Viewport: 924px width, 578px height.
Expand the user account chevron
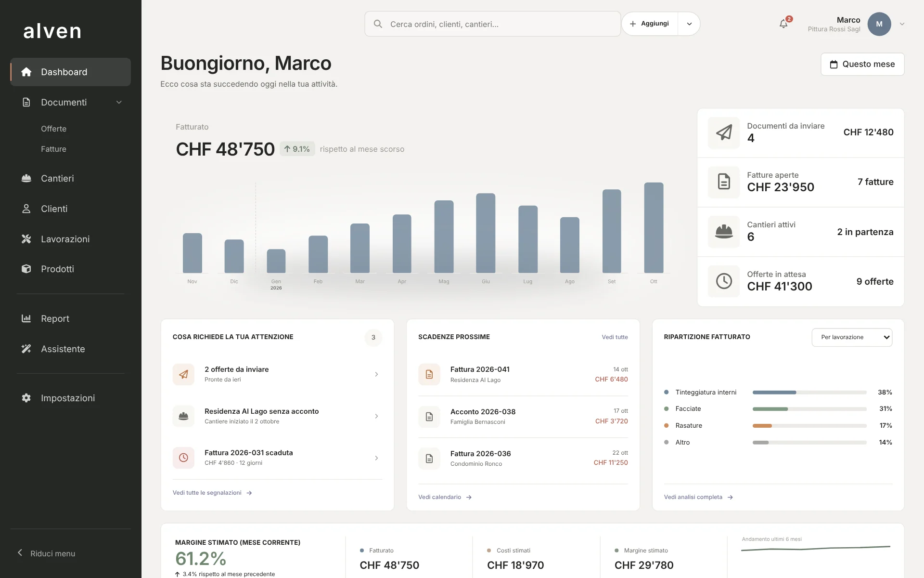pos(902,24)
